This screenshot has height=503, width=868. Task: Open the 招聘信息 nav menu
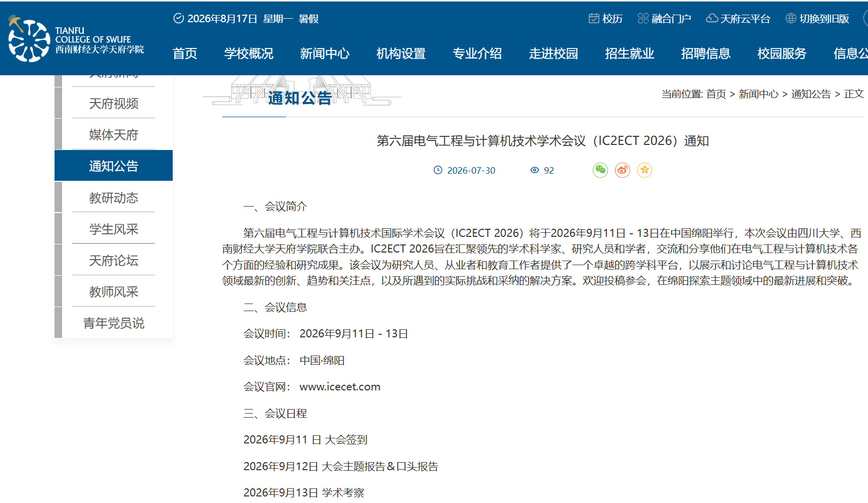tap(706, 54)
